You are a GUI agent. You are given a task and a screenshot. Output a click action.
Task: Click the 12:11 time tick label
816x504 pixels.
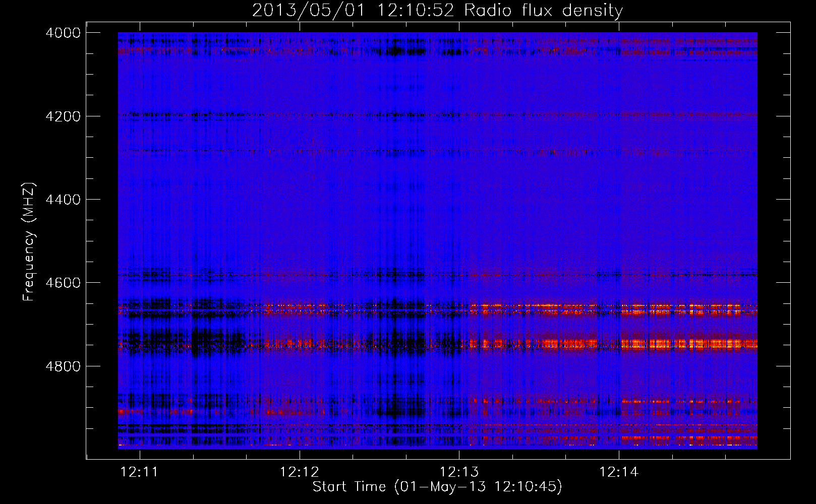[140, 472]
